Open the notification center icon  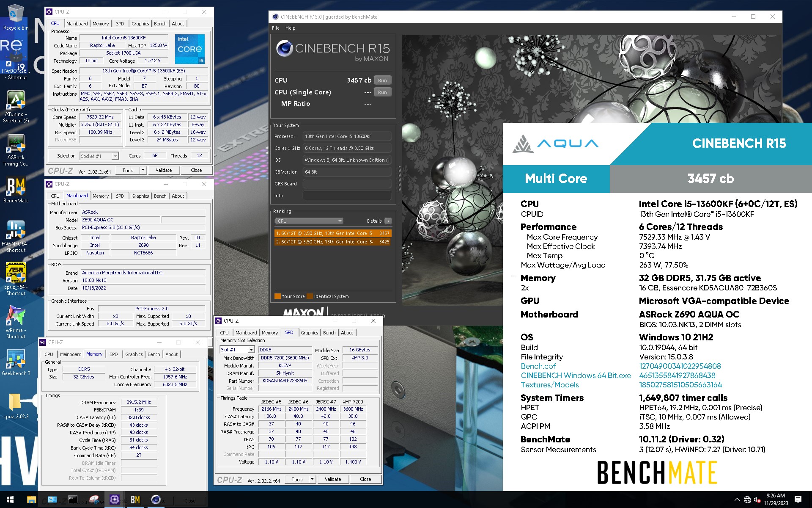click(x=798, y=500)
